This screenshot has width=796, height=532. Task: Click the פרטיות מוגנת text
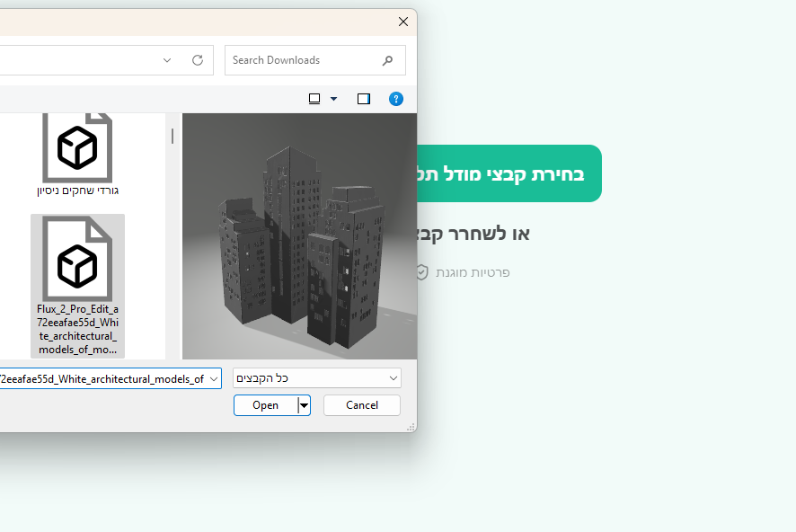pyautogui.click(x=473, y=272)
